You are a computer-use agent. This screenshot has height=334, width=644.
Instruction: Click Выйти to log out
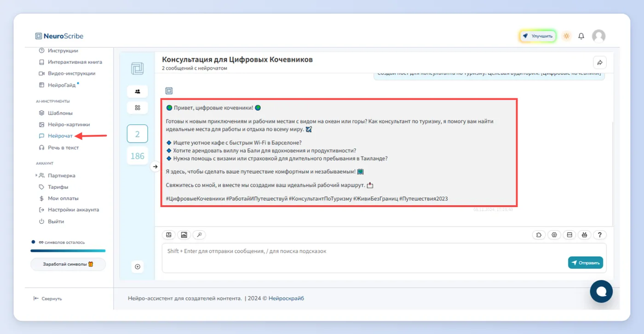[x=52, y=221]
